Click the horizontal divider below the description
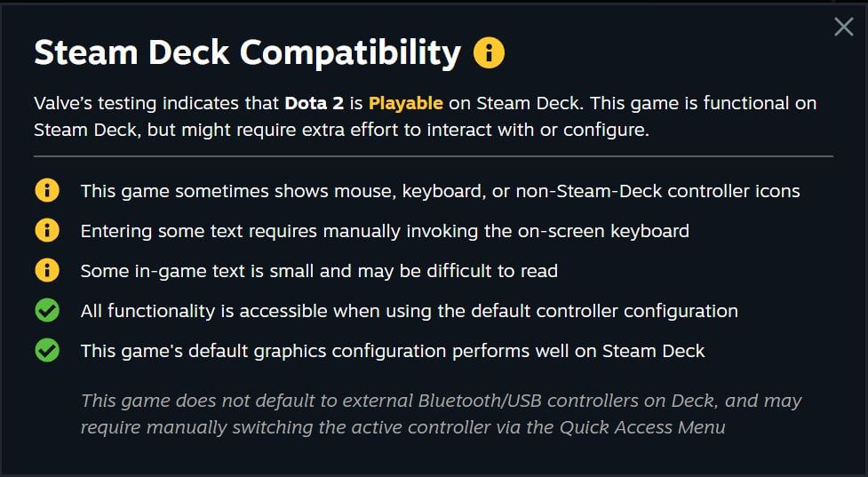Viewport: 868px width, 477px height. pos(434,156)
